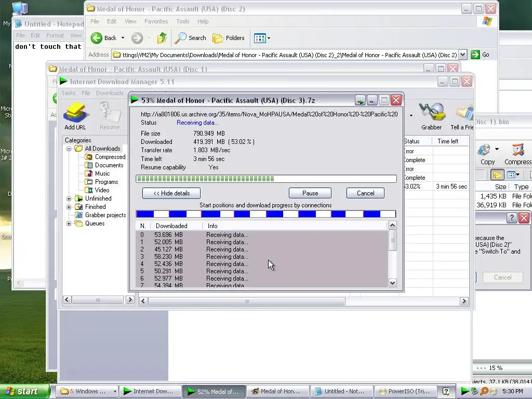Click Windows Start button
The height and width of the screenshot is (399, 532).
25,392
